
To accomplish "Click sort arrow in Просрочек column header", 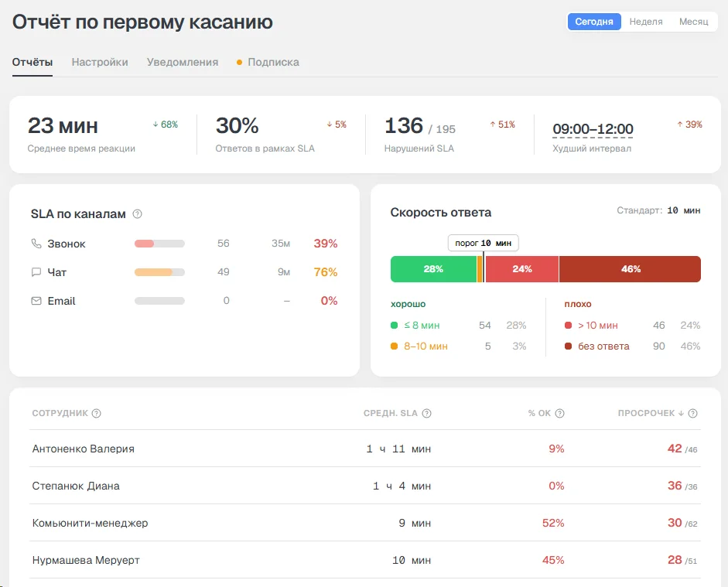I will coord(681,413).
